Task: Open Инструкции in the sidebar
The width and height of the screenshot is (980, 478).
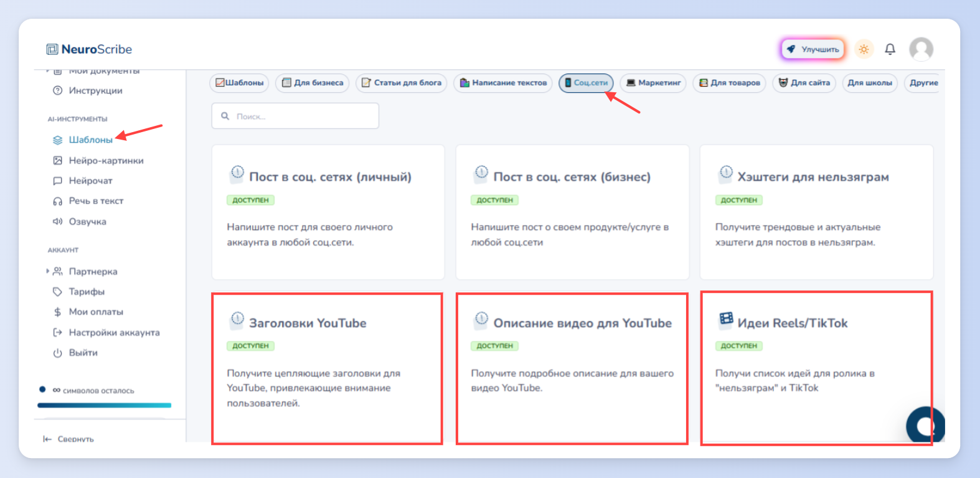Action: pos(96,90)
